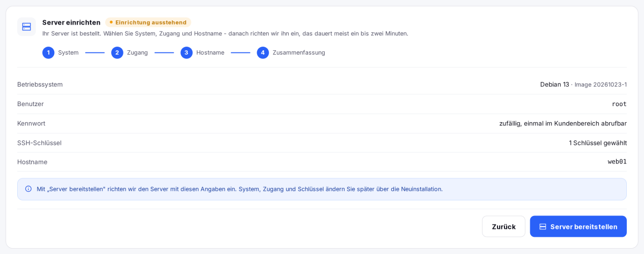Click the SSH-Schlüssel label
This screenshot has height=254, width=644.
(39, 143)
